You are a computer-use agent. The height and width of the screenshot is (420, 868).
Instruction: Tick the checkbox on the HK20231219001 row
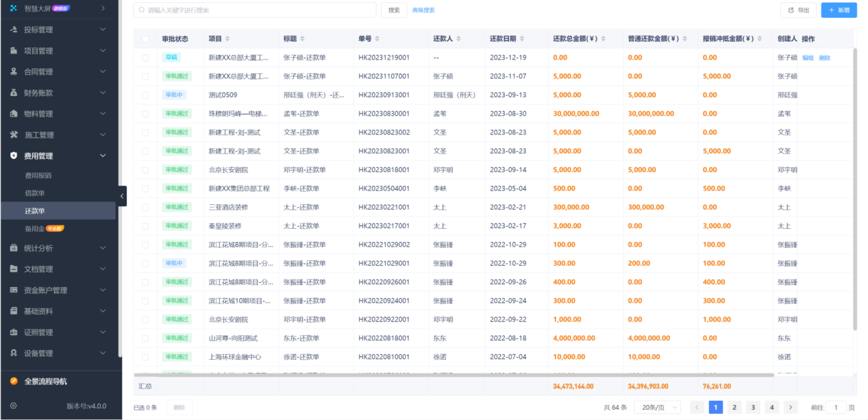click(x=145, y=58)
